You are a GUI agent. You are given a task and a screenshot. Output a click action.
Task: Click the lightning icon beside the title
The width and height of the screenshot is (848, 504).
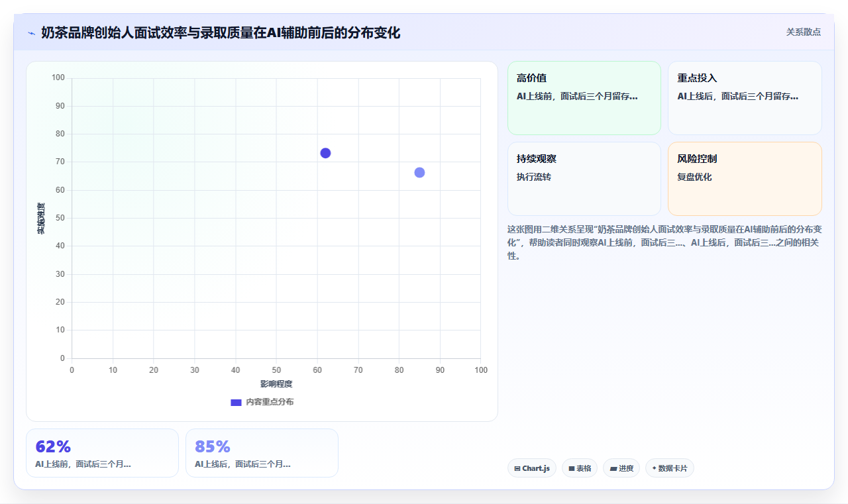click(x=31, y=33)
